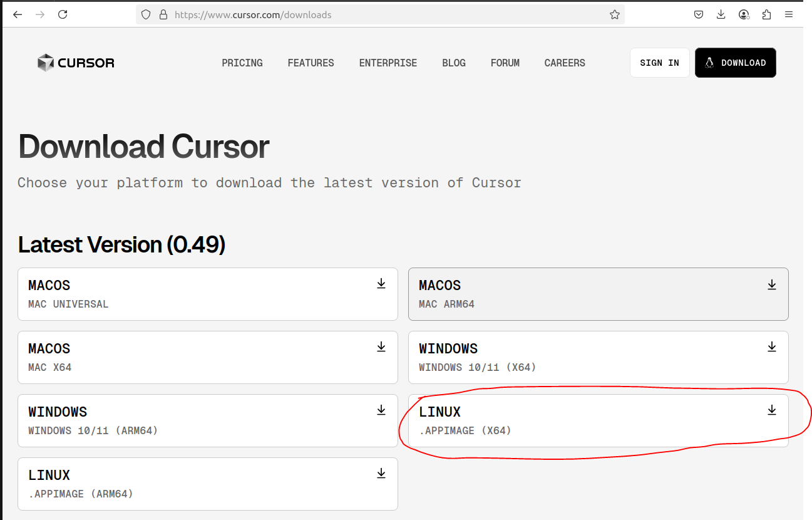Select the MacOS Mac ARM64 card
The image size is (812, 520).
[599, 294]
